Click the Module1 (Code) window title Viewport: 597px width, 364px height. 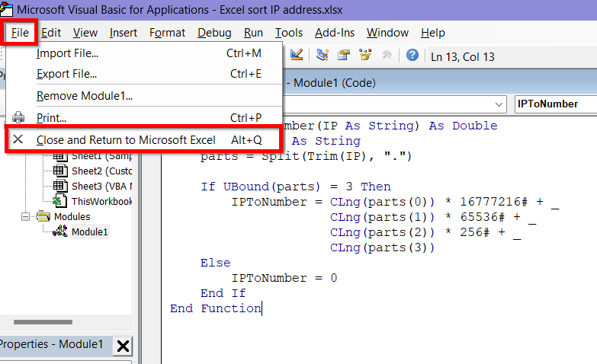point(334,82)
